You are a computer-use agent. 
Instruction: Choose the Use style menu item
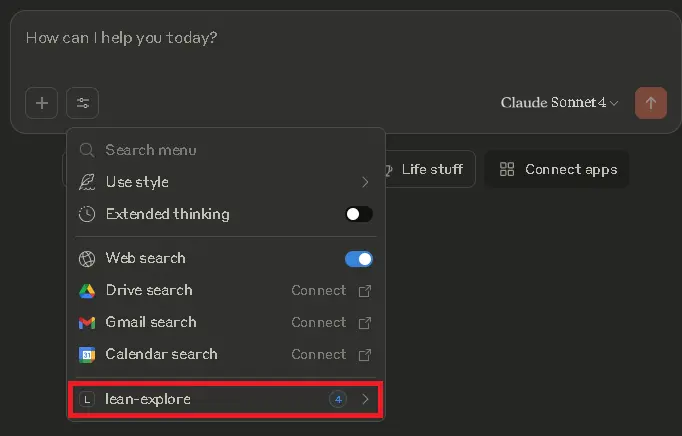click(x=137, y=182)
